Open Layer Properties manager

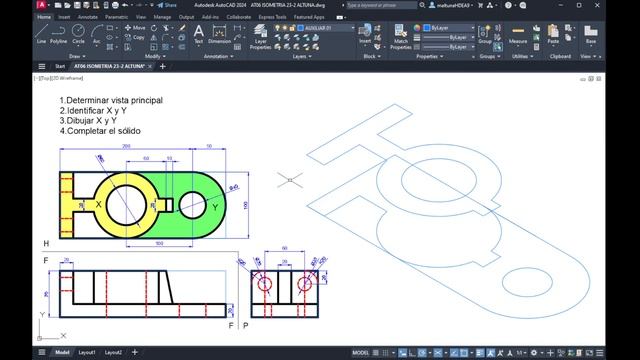pyautogui.click(x=260, y=36)
